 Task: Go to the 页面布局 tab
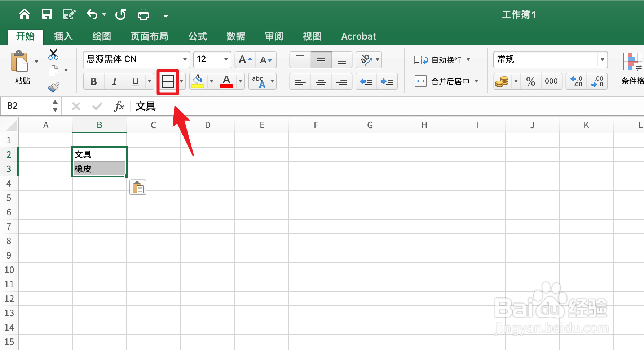click(149, 36)
